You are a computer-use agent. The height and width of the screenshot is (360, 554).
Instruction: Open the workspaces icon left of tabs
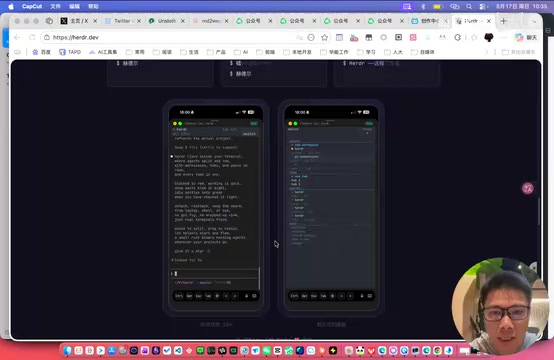(x=49, y=21)
